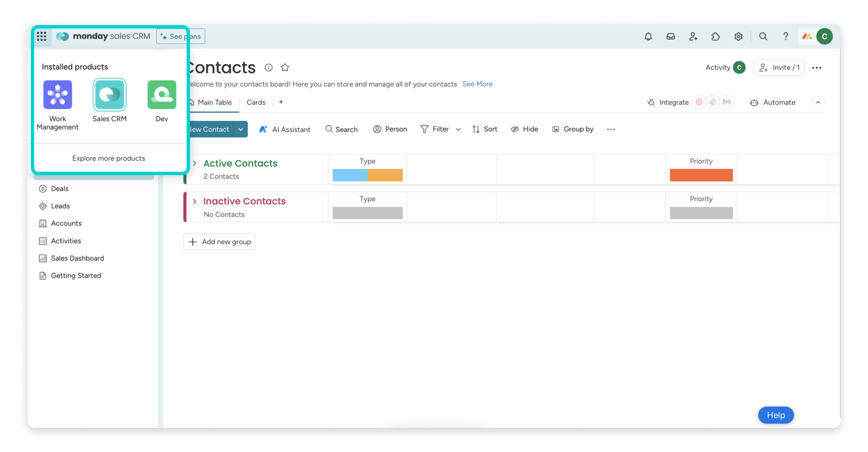This screenshot has width=868, height=452.
Task: Click the See plans button
Action: coord(181,36)
